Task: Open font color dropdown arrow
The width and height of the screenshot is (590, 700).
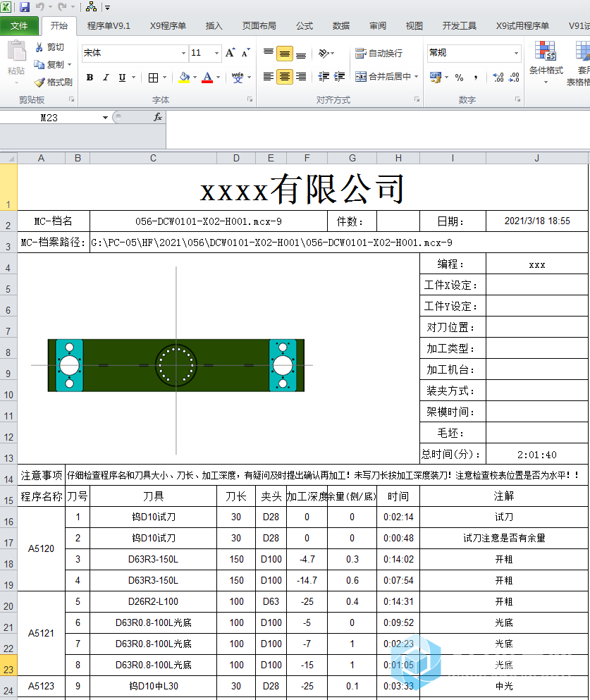Action: tap(219, 78)
